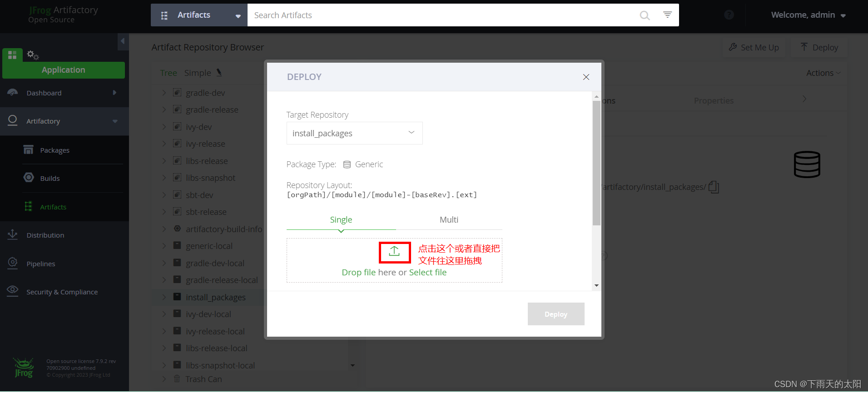Select the sbt-release tree item

(206, 212)
